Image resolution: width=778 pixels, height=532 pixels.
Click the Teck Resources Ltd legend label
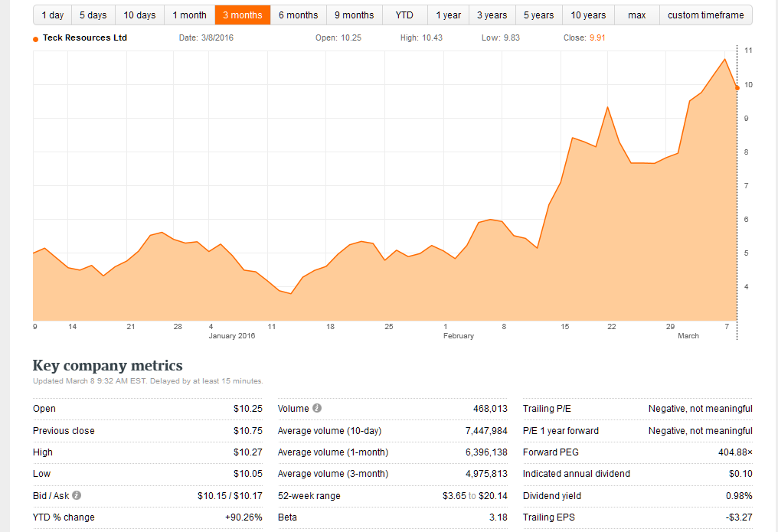tap(85, 38)
